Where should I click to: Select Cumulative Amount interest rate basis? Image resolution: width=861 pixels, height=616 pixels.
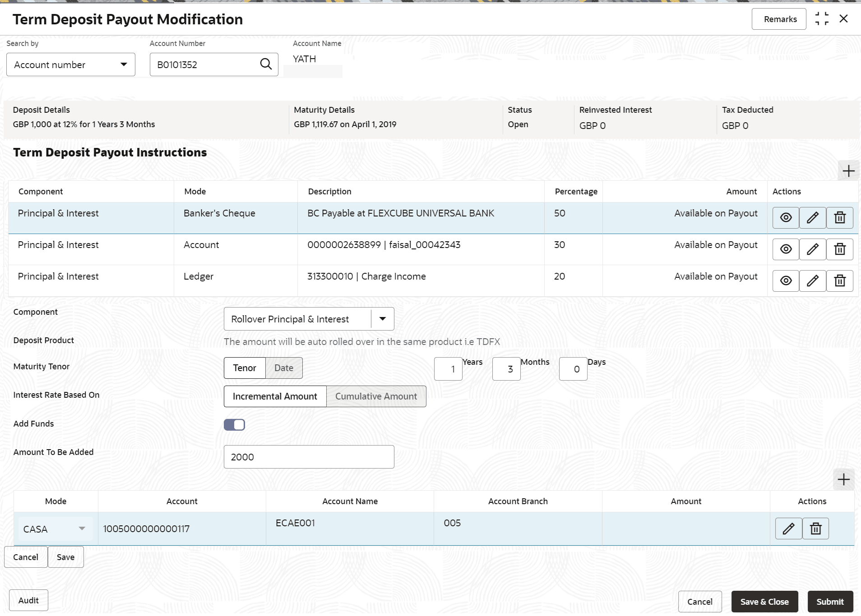click(376, 396)
